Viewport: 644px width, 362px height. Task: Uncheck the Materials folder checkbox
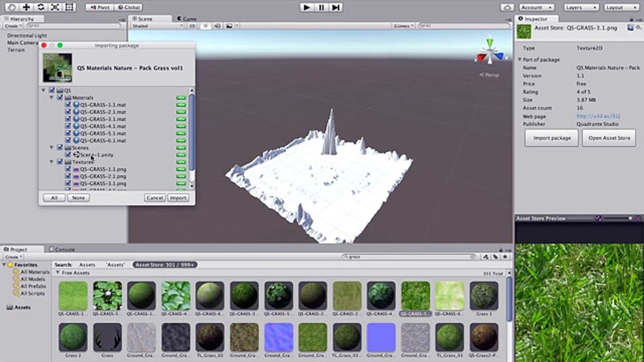tap(60, 98)
